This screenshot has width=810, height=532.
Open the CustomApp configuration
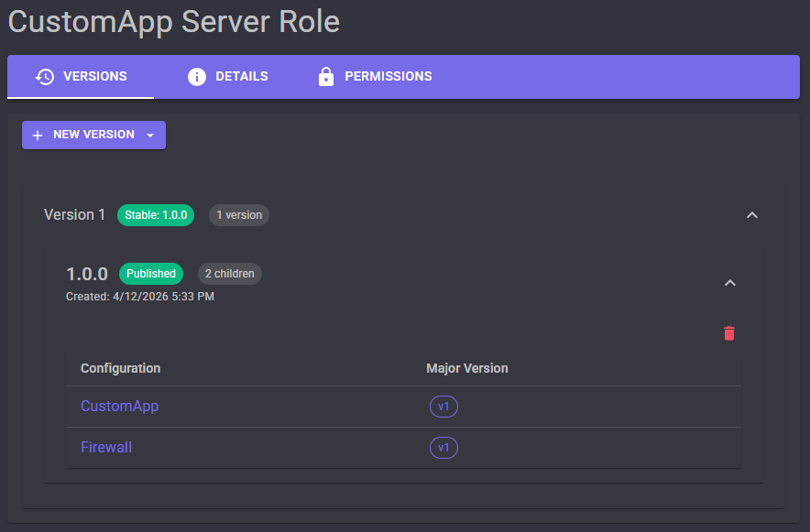(119, 406)
